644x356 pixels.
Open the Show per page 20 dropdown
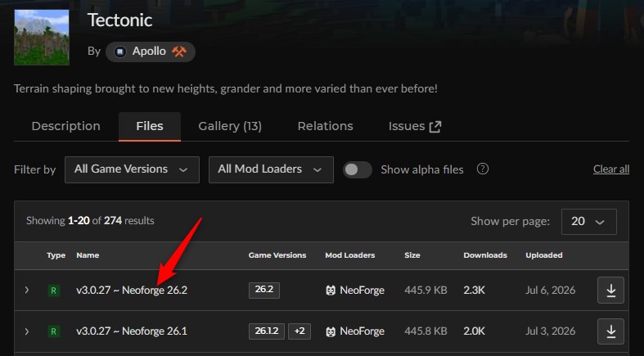(x=589, y=222)
